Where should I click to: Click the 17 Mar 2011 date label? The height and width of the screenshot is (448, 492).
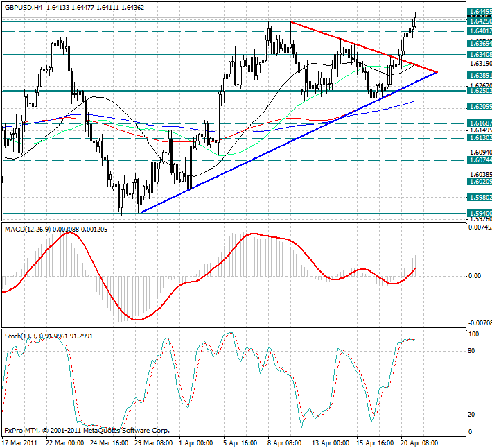(x=20, y=443)
